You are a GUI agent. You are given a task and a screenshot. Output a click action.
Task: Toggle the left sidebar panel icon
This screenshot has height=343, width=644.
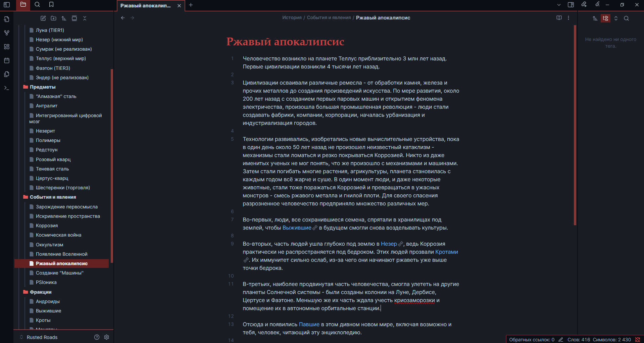[x=7, y=5]
